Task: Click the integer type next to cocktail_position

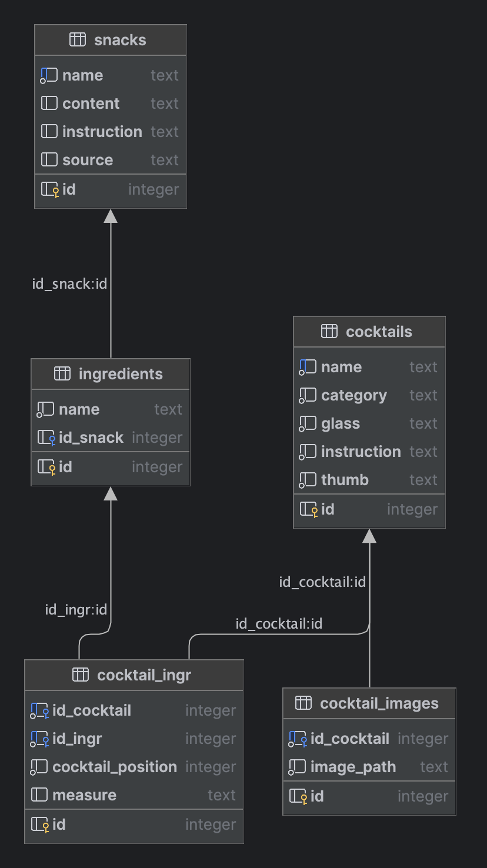Action: (211, 767)
